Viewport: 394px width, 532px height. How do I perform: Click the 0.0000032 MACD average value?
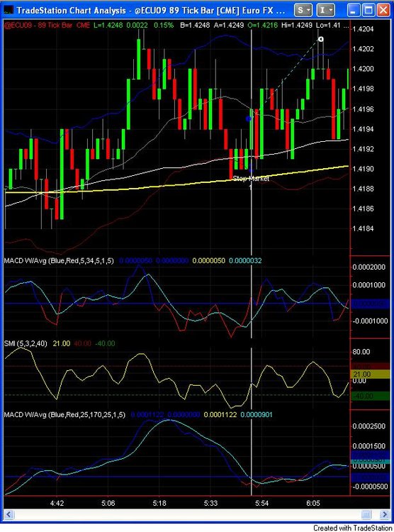pyautogui.click(x=245, y=260)
